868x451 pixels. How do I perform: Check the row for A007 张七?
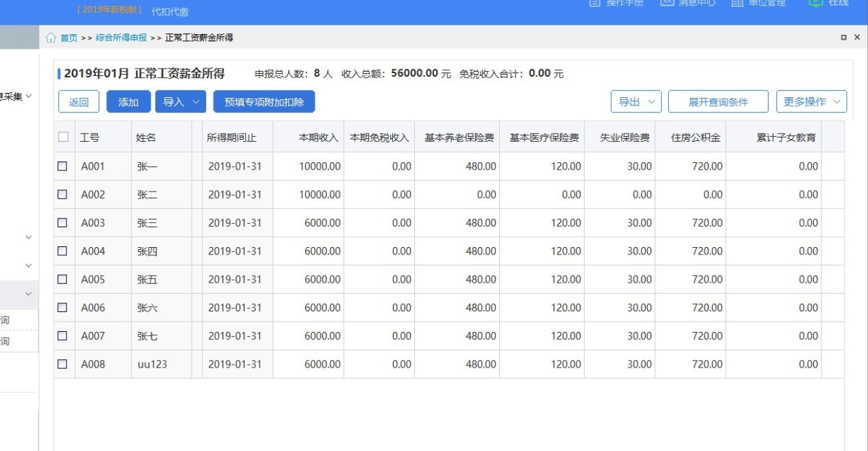(62, 336)
